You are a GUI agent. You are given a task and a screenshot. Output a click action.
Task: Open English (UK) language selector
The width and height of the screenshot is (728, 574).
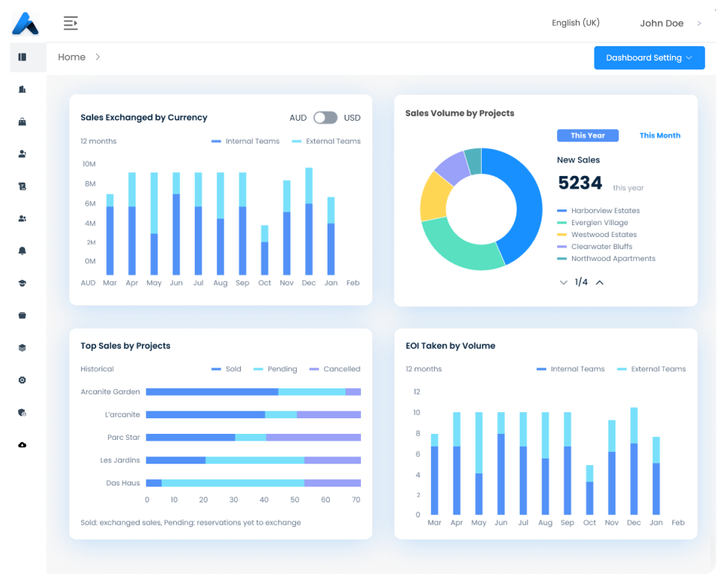click(575, 23)
